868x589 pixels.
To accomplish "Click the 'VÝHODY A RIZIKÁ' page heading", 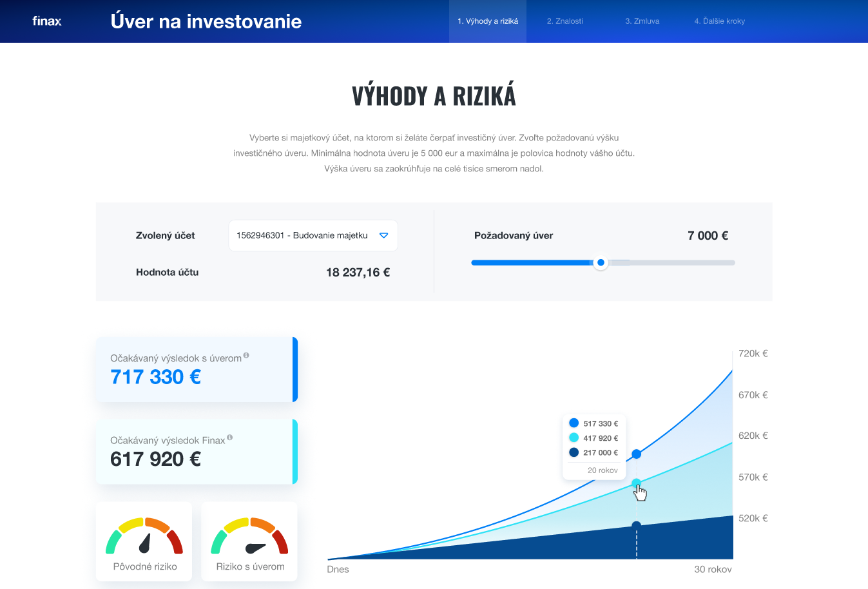I will (434, 96).
